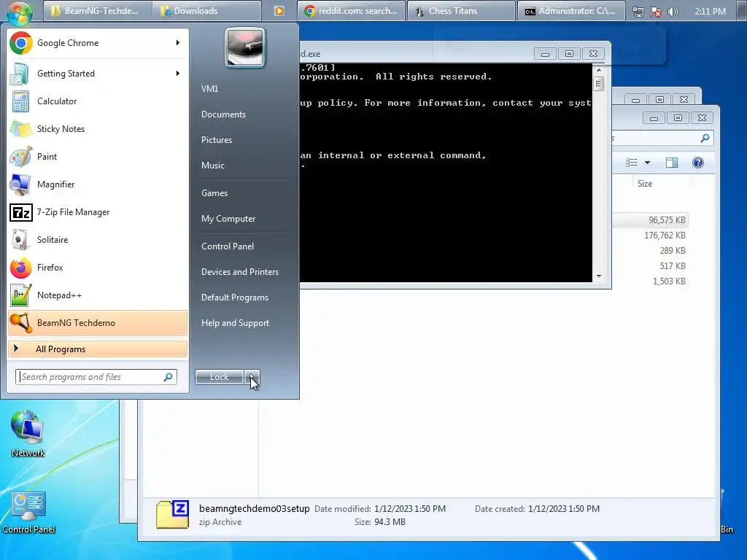The image size is (747, 560).
Task: Switch to reddit.com Chrome taskbar button
Action: (x=351, y=11)
